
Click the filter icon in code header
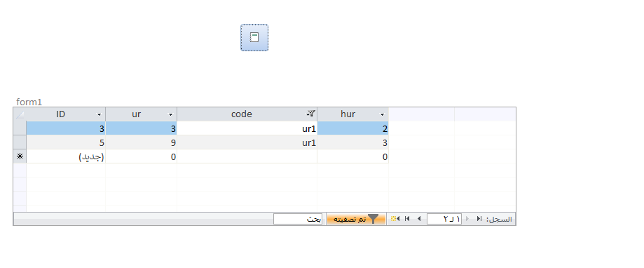click(311, 114)
